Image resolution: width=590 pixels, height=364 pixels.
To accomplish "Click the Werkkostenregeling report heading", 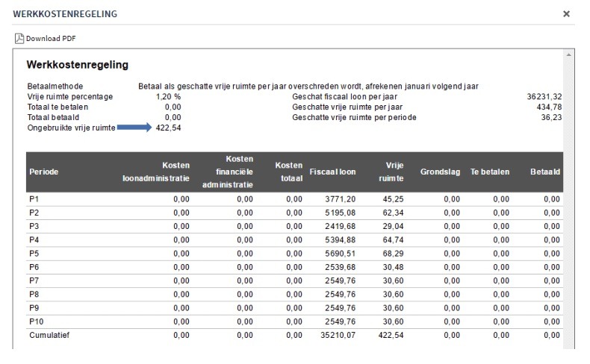I will (x=78, y=65).
